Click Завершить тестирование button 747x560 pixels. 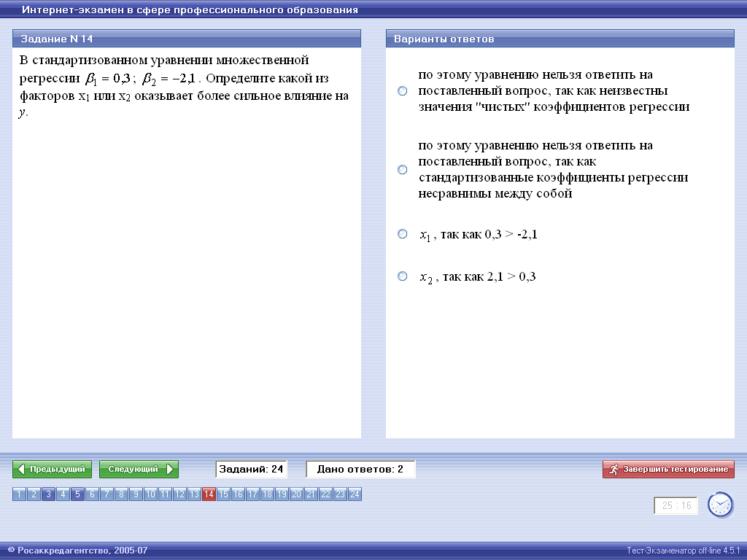tap(668, 469)
